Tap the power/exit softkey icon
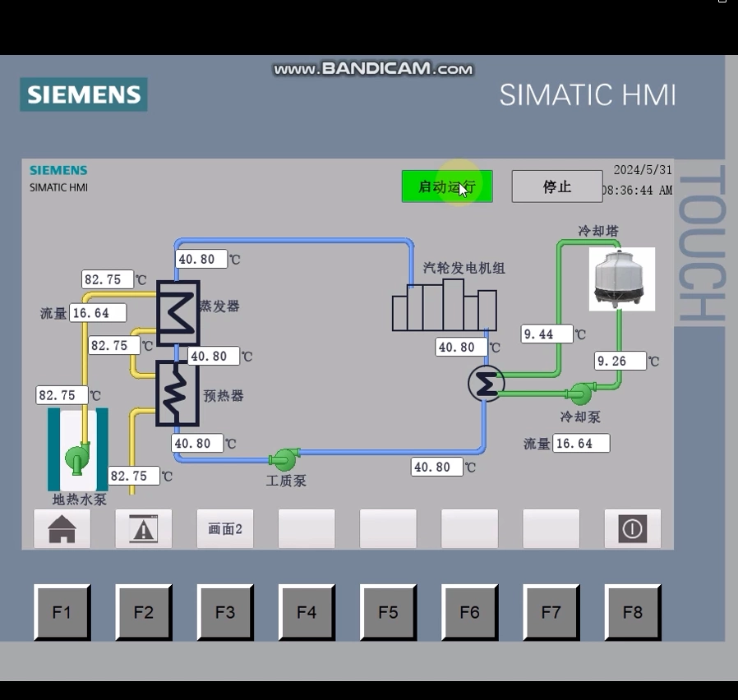The height and width of the screenshot is (700, 738). tap(633, 529)
